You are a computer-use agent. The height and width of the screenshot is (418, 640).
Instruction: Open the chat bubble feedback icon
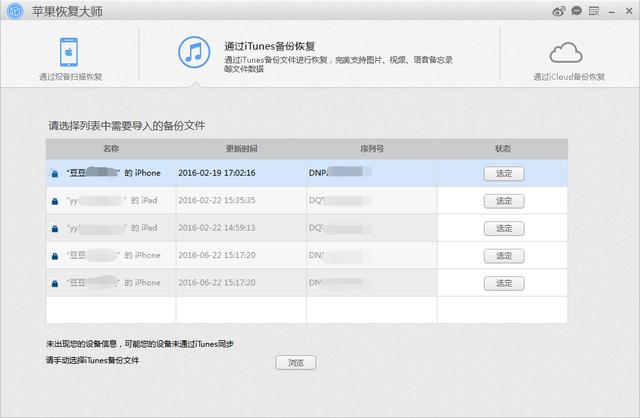tap(576, 11)
